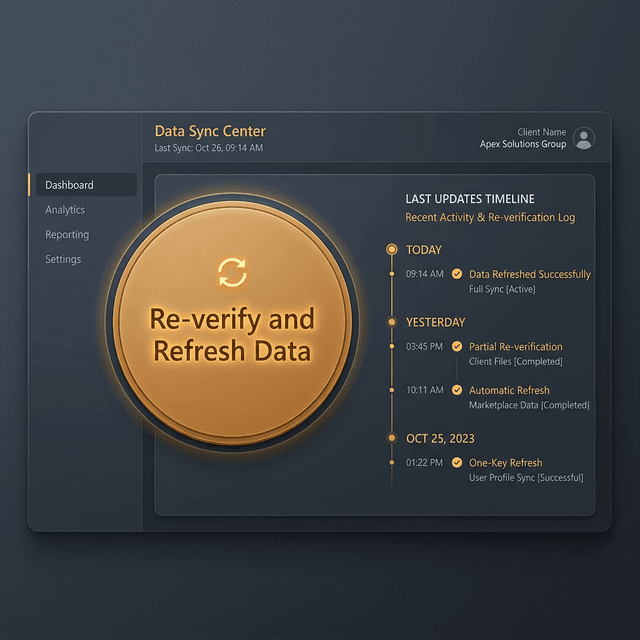Click Recent Activity & Re-verification Log subtitle
640x640 pixels.
[x=490, y=217]
